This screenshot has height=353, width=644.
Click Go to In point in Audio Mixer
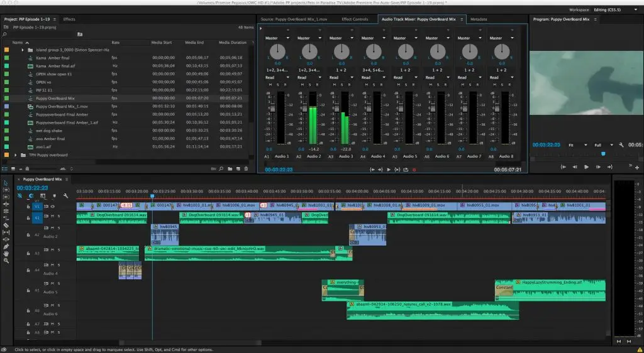tap(372, 170)
